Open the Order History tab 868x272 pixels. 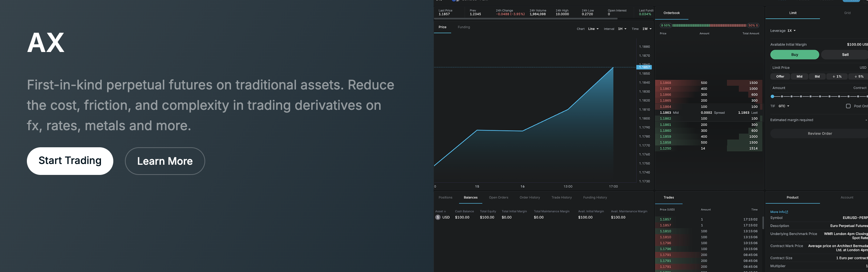[530, 197]
